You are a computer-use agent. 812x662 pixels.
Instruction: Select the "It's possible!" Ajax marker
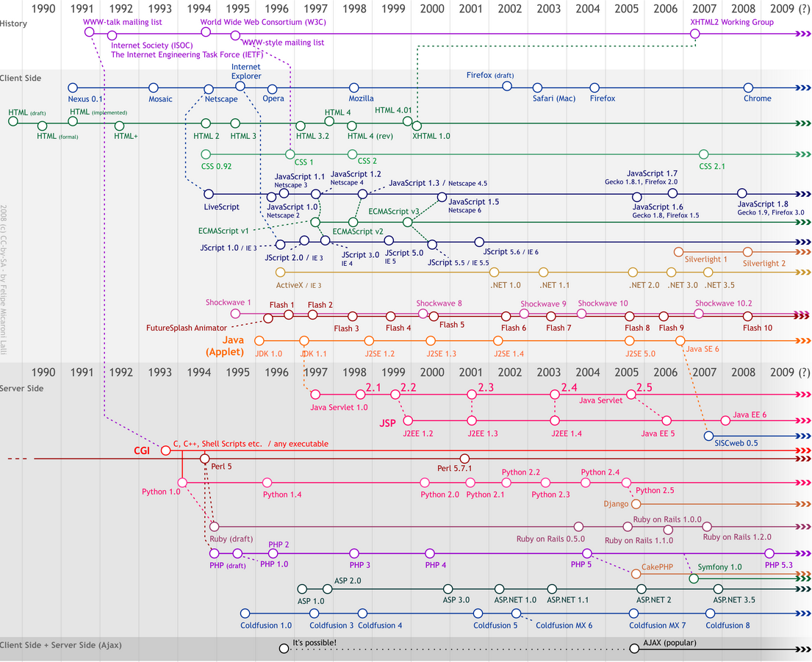pyautogui.click(x=284, y=649)
